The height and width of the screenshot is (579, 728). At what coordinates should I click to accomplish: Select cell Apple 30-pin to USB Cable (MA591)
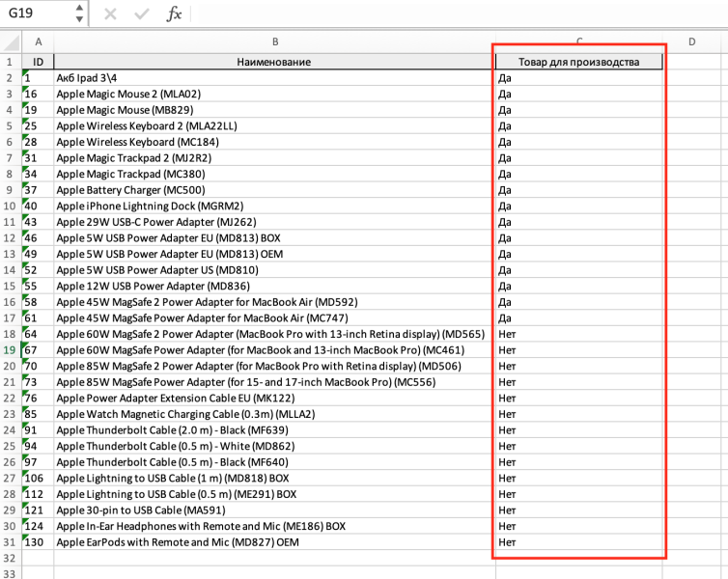point(275,510)
